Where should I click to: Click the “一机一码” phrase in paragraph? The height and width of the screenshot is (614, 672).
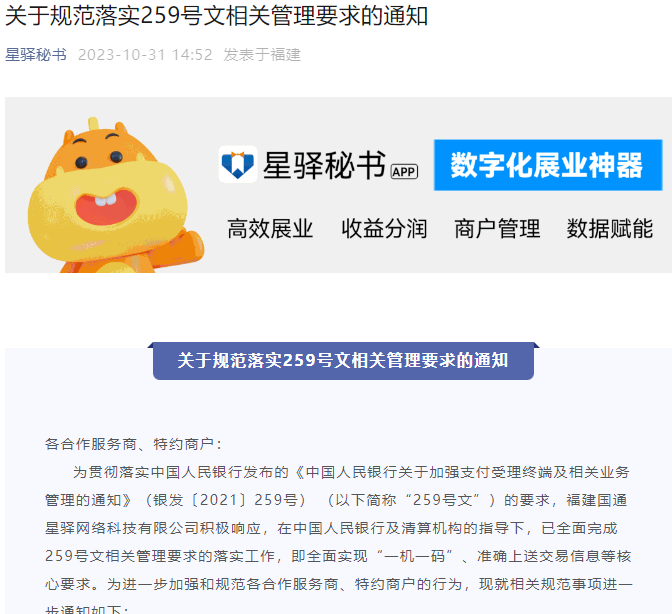point(415,556)
